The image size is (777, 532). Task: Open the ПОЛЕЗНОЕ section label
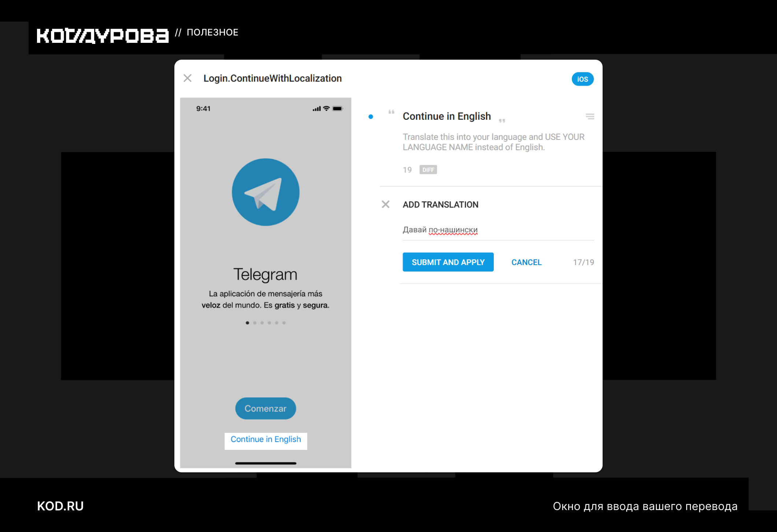coord(212,33)
